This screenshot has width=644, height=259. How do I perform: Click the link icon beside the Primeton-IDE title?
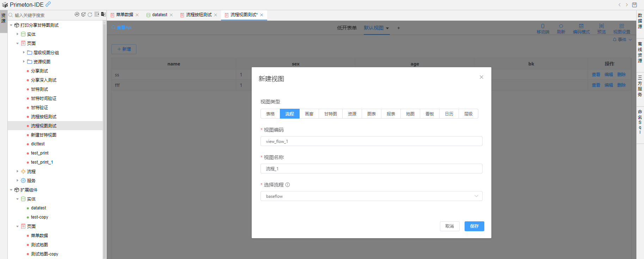click(x=48, y=4)
